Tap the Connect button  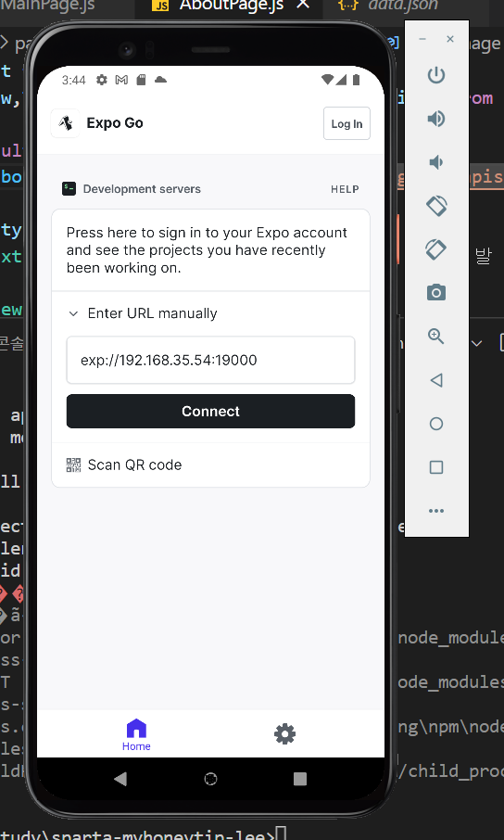210,411
